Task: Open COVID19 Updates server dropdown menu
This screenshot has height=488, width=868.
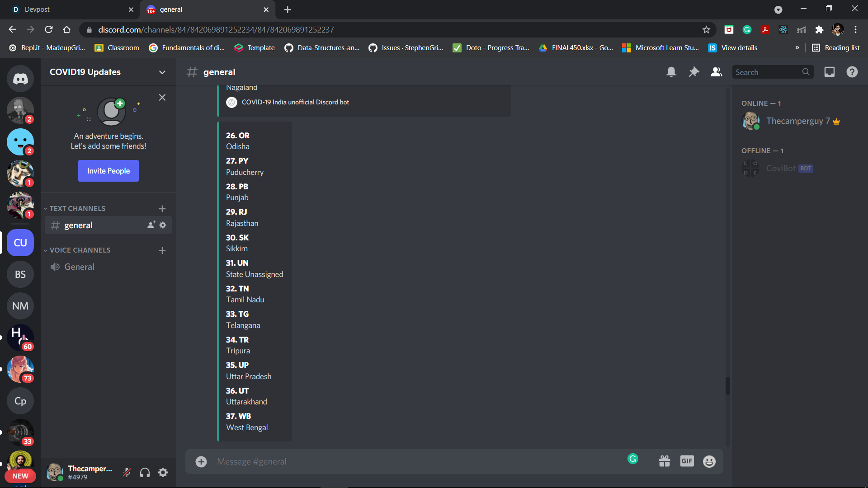Action: tap(162, 72)
